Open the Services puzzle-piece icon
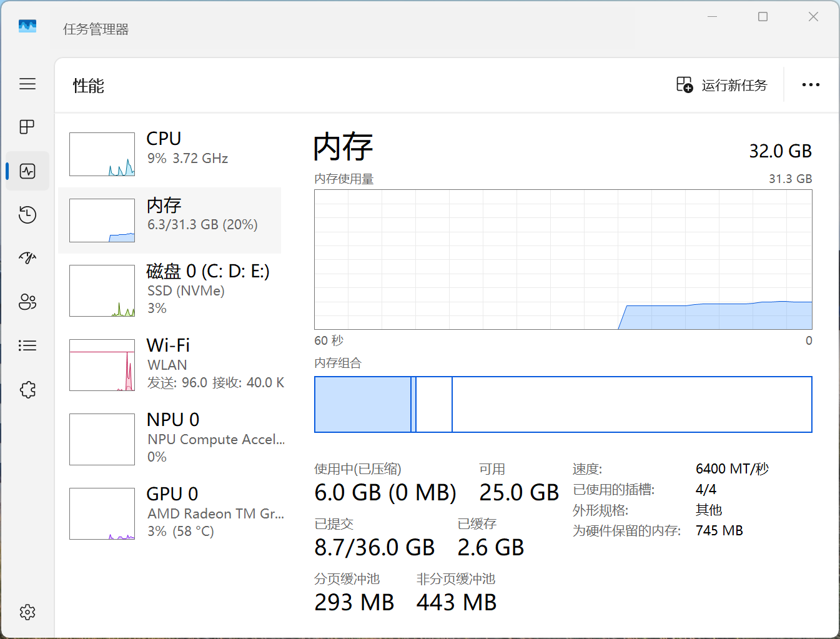The height and width of the screenshot is (639, 840). point(27,390)
